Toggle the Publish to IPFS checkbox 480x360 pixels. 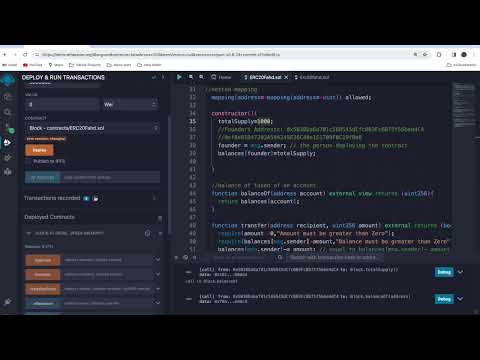28,161
